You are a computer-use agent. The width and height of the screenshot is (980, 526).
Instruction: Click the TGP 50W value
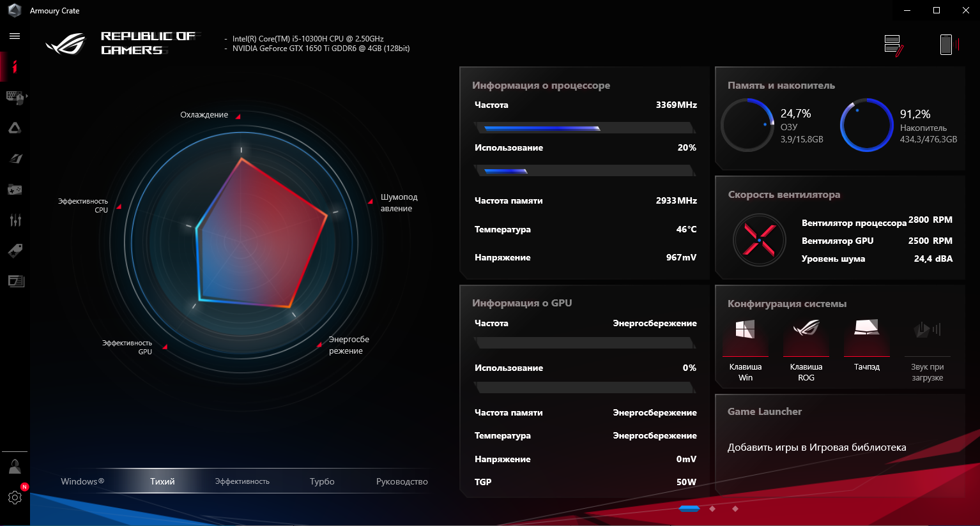point(687,482)
